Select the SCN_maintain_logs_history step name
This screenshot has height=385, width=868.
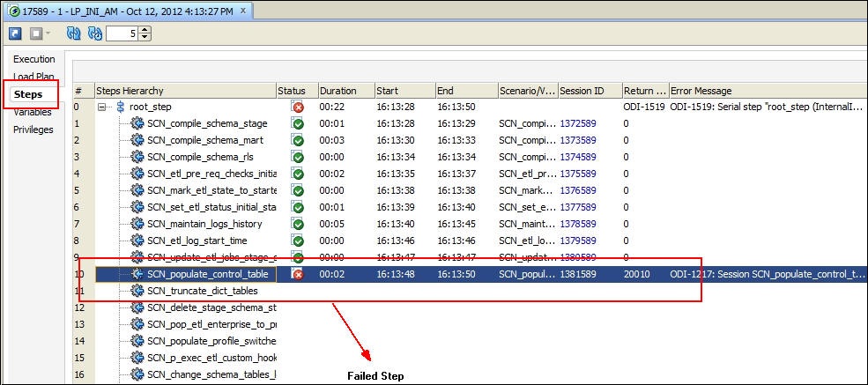[x=204, y=224]
